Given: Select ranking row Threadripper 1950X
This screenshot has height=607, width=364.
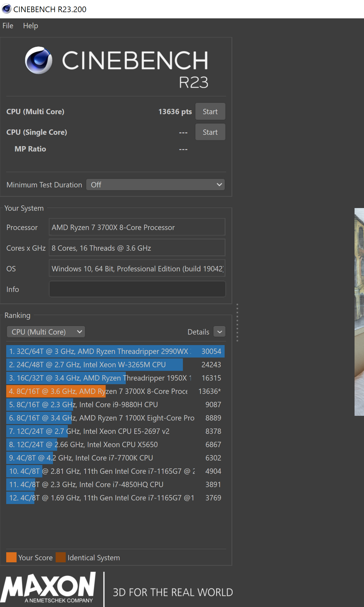Looking at the screenshot, I should pos(115,378).
